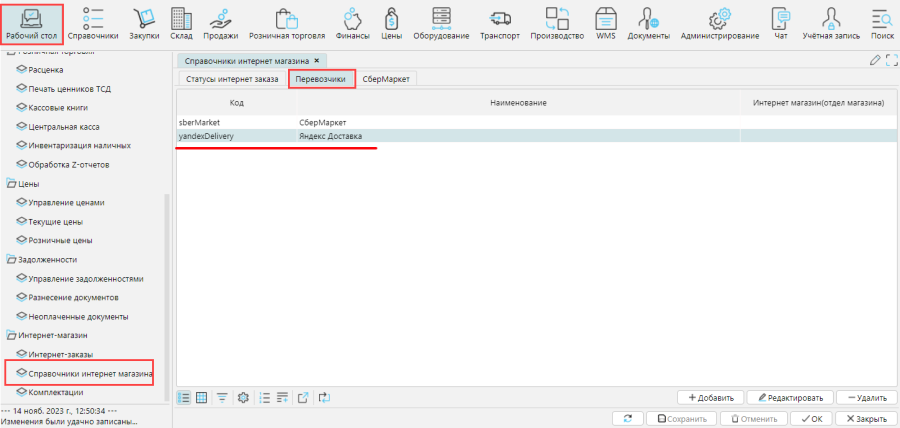900x428 pixels.
Task: Click the Добавить button
Action: click(710, 398)
